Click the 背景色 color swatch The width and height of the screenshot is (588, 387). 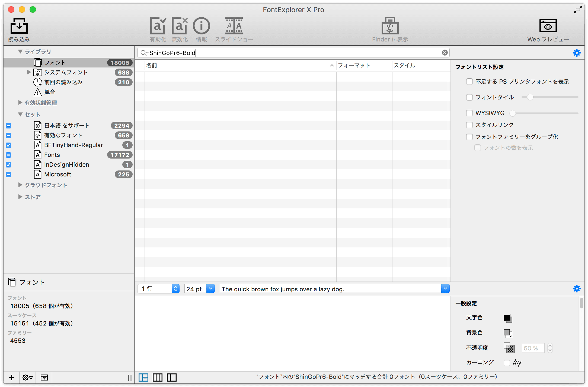pyautogui.click(x=508, y=333)
